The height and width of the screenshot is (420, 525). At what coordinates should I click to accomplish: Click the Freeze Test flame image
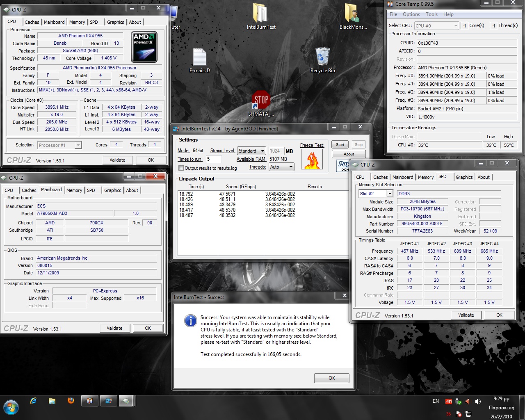[x=312, y=159]
